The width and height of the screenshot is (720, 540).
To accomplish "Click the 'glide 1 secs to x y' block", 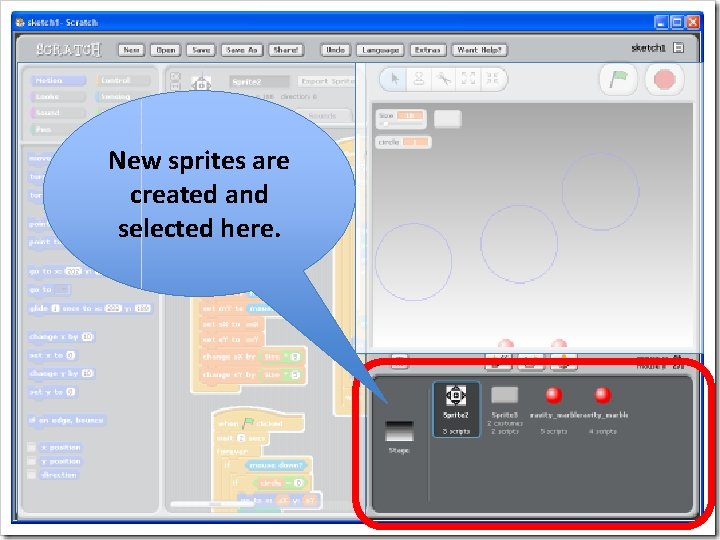I will tap(90, 309).
